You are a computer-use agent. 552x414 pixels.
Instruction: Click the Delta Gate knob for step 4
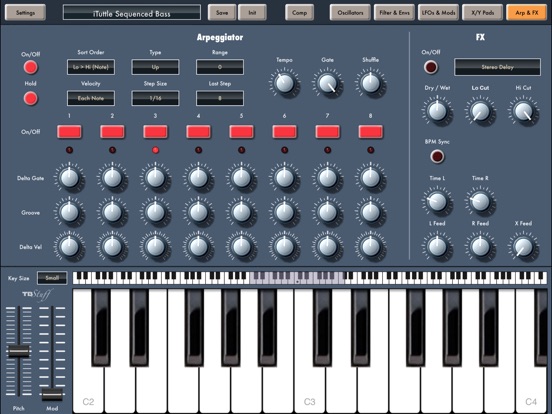tap(199, 178)
